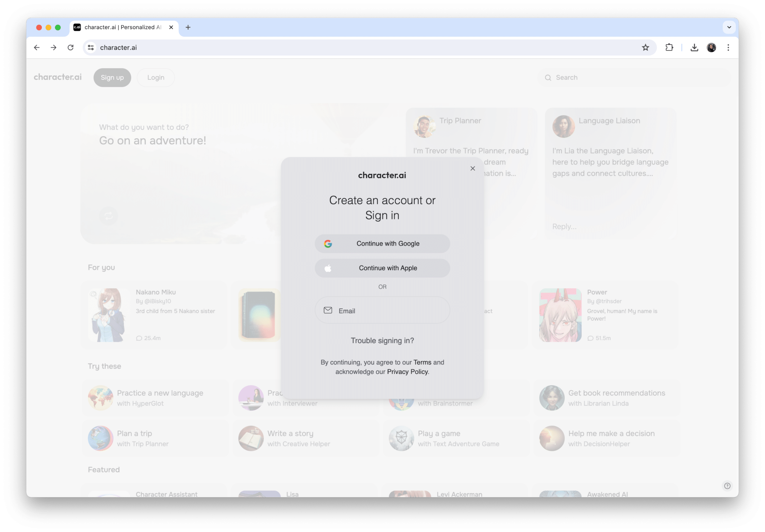Open site information icon in address bar
The width and height of the screenshot is (765, 532).
click(91, 47)
